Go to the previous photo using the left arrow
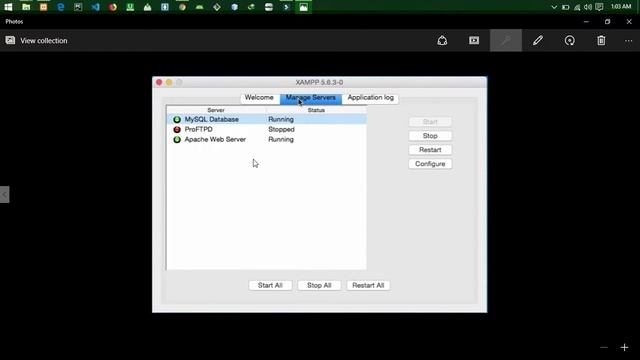Viewport: 640px width, 360px height. pyautogui.click(x=4, y=194)
